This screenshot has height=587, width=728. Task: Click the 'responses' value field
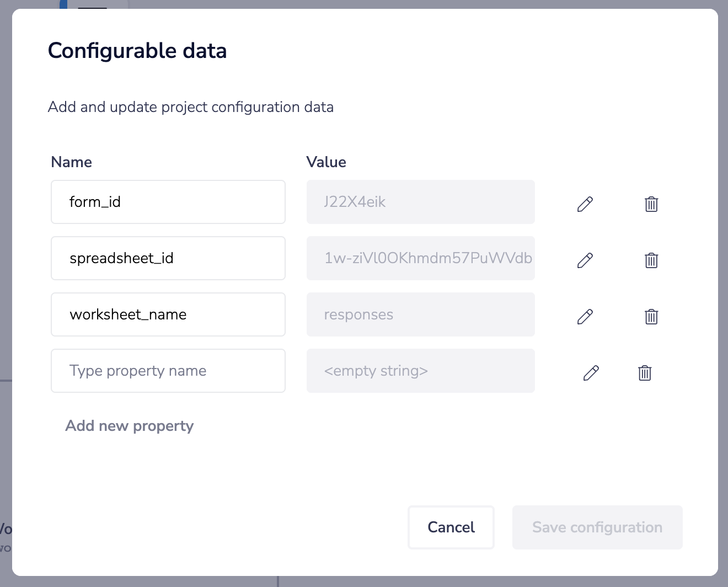[420, 314]
